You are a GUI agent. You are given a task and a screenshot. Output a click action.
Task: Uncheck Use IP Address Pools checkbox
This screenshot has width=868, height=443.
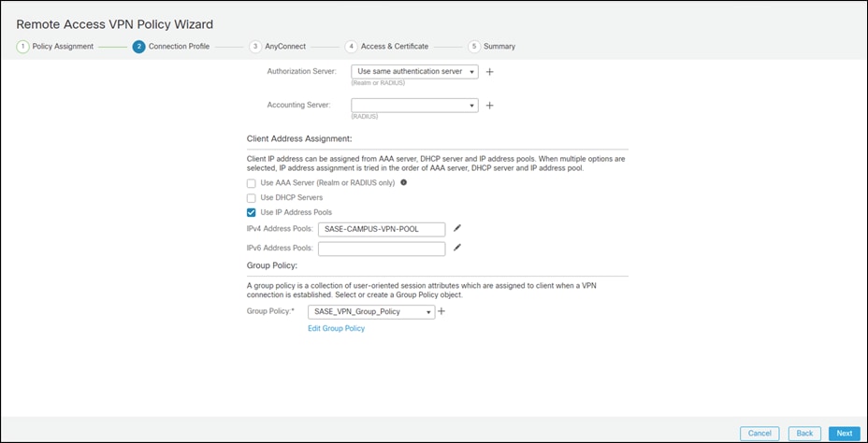click(x=252, y=212)
